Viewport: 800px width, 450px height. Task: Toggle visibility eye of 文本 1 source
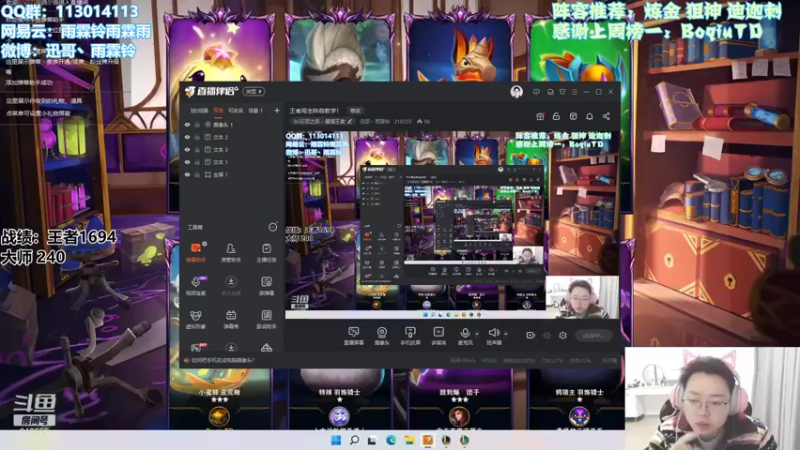coord(187,162)
